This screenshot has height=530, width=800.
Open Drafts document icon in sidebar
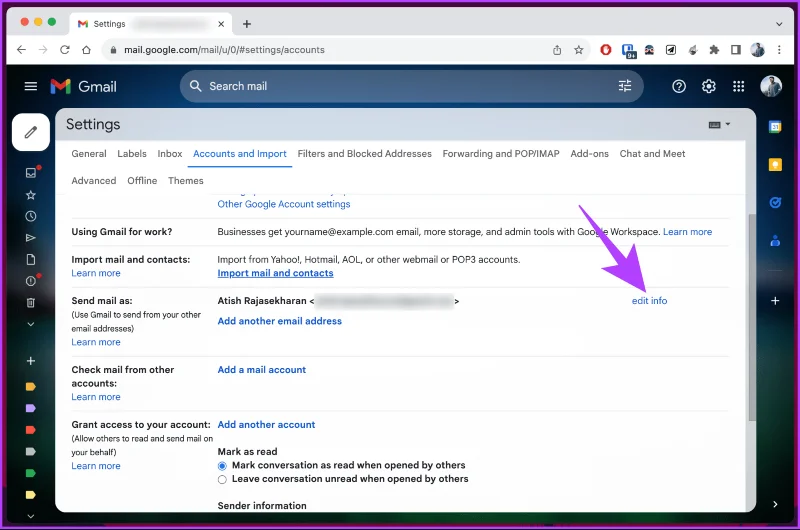click(31, 260)
